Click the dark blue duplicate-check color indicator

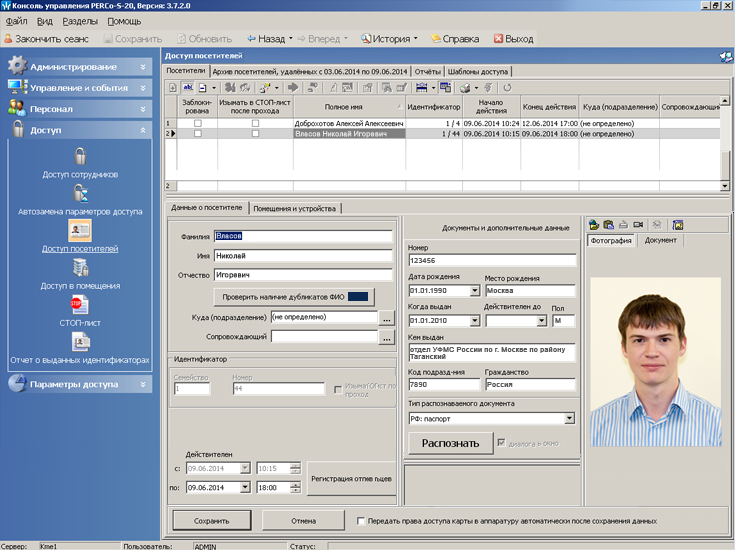click(359, 296)
